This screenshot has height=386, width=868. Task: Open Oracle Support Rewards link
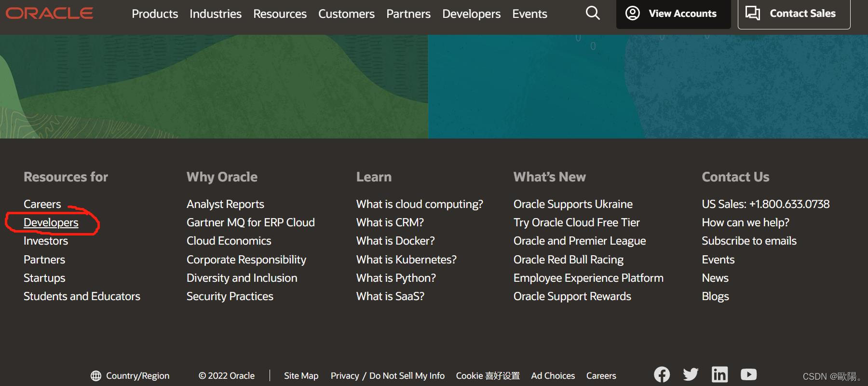[572, 296]
